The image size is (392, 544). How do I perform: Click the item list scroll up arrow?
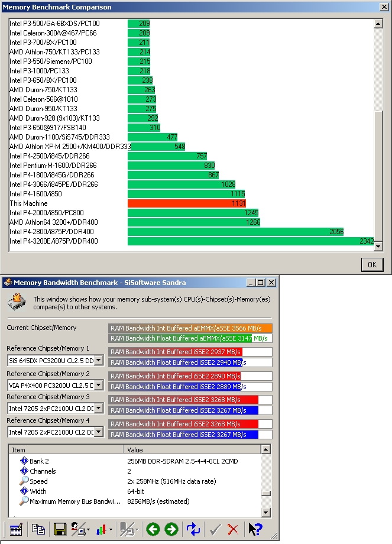265,449
